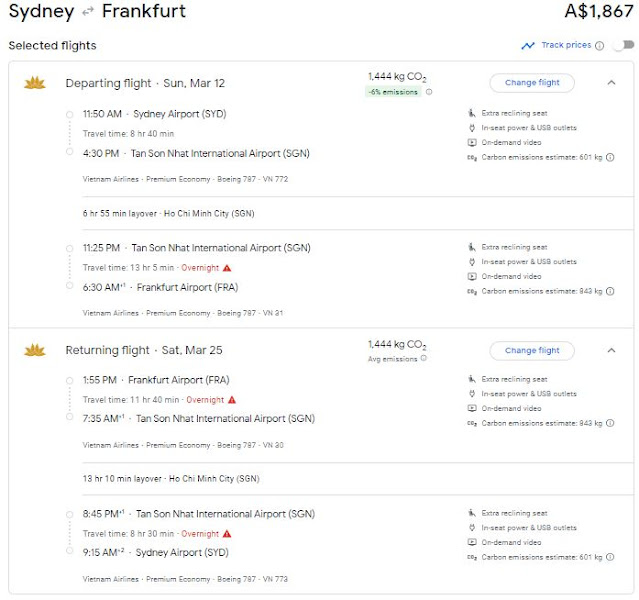639x600 pixels.
Task: Collapse the departing flight details chevron
Action: click(611, 83)
